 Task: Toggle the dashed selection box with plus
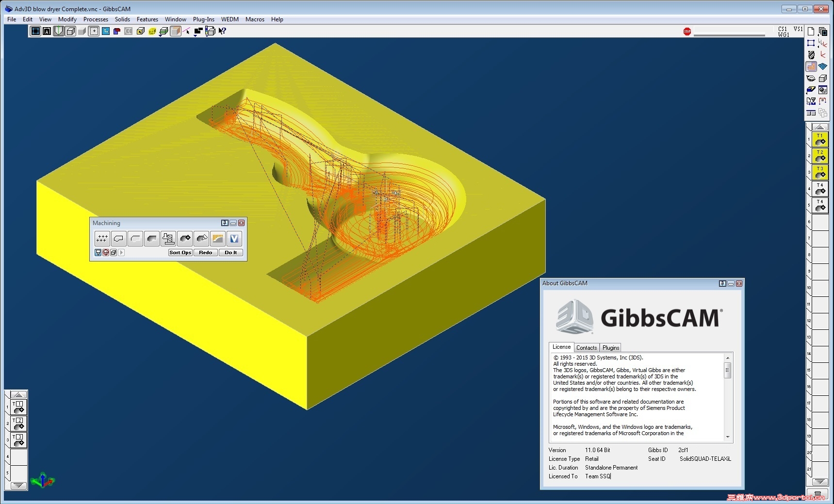(x=94, y=31)
